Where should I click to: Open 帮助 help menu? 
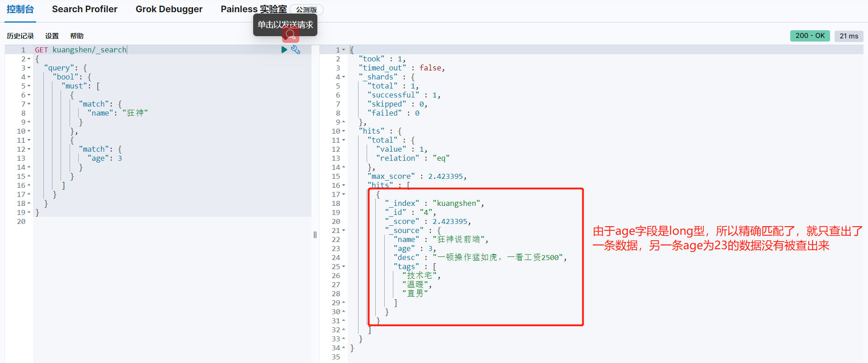point(77,36)
